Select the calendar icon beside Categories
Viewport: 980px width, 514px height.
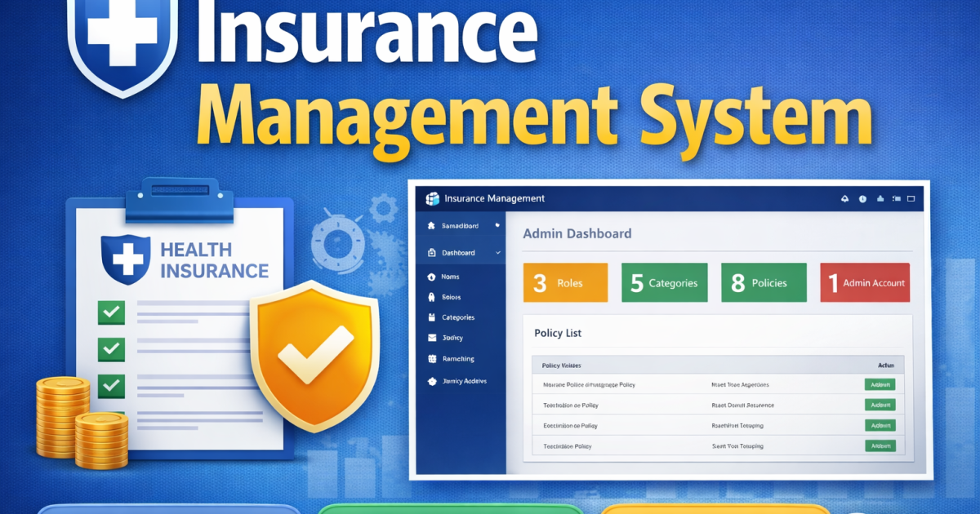coord(431,317)
